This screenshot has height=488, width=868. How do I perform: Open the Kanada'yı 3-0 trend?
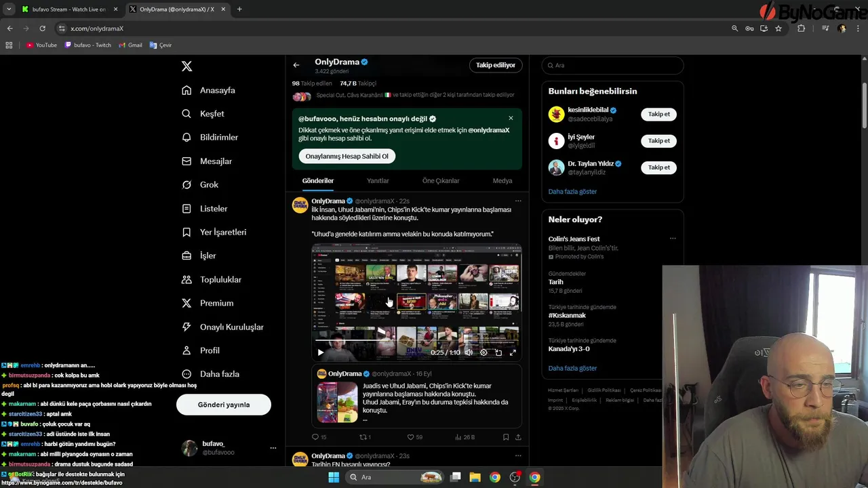(569, 349)
